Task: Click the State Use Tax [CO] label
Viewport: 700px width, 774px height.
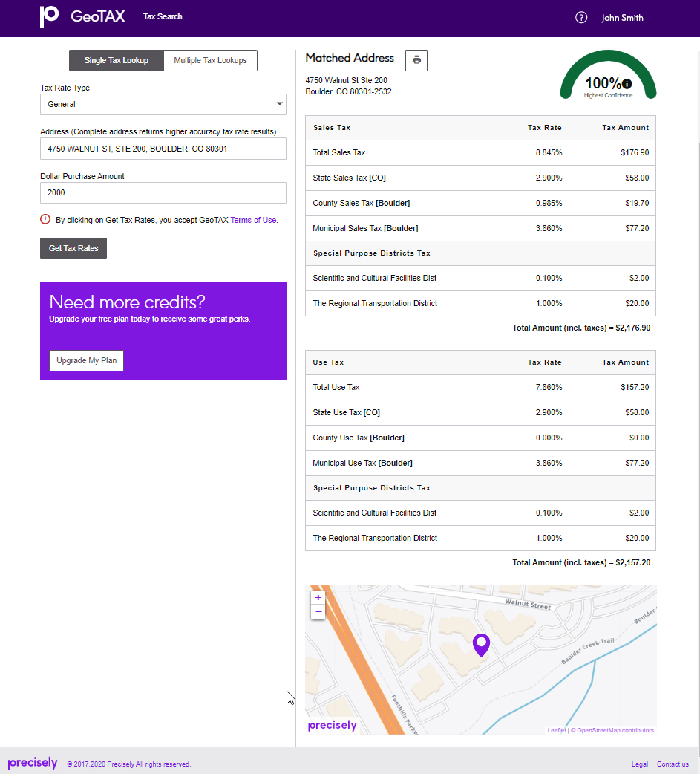Action: (347, 412)
